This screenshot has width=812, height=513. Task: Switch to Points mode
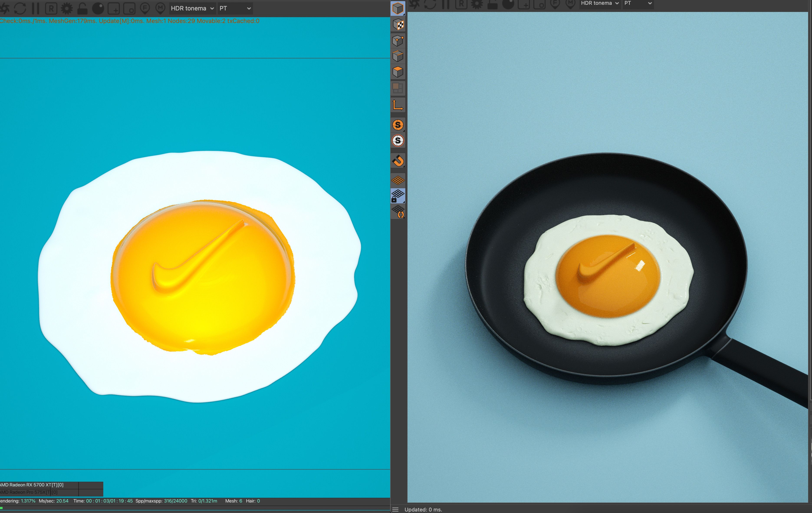(x=398, y=41)
